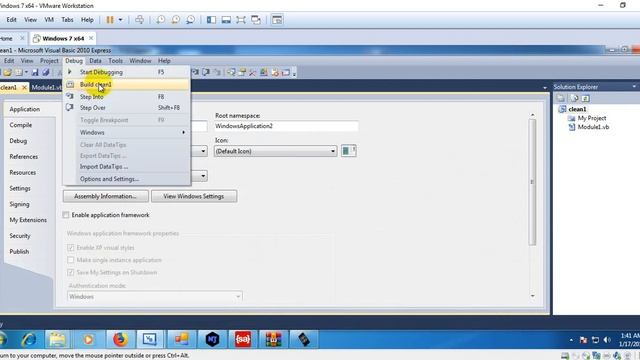Open the References settings page
This screenshot has width=640, height=360.
(24, 157)
